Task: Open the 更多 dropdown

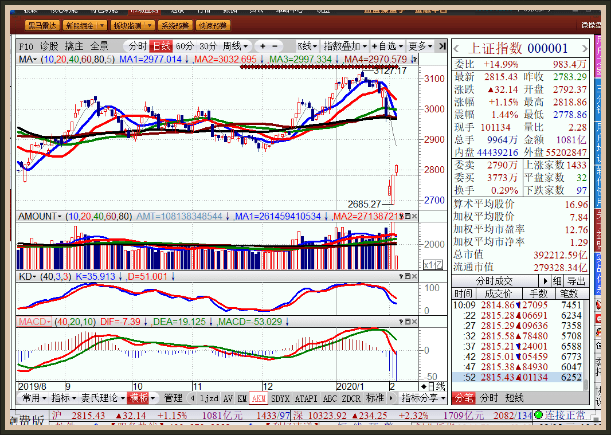Action: click(420, 46)
